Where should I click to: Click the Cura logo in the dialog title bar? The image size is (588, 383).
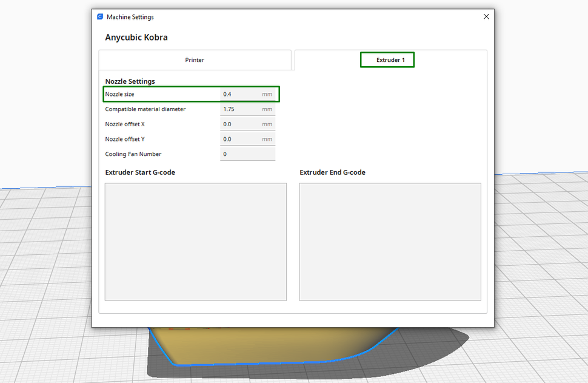pos(99,16)
